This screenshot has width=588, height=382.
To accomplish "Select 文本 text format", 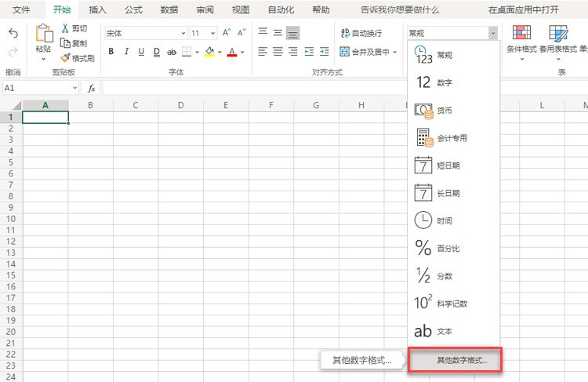I will (x=454, y=331).
